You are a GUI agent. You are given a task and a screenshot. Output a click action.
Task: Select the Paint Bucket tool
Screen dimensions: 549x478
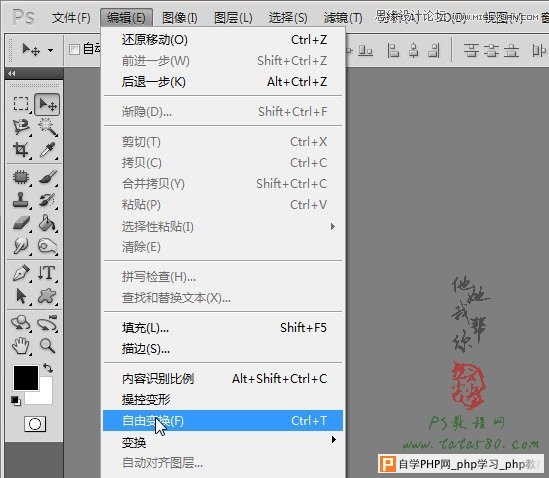pyautogui.click(x=48, y=223)
